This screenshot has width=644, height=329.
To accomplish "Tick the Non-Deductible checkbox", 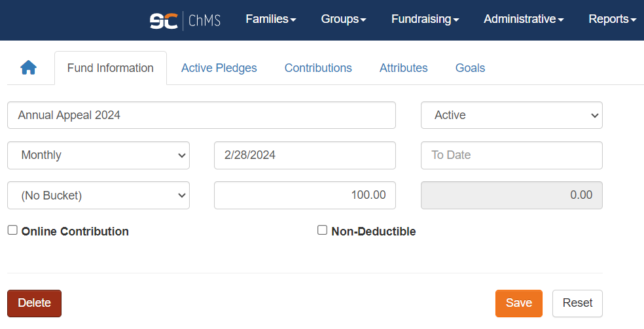I will [x=323, y=230].
